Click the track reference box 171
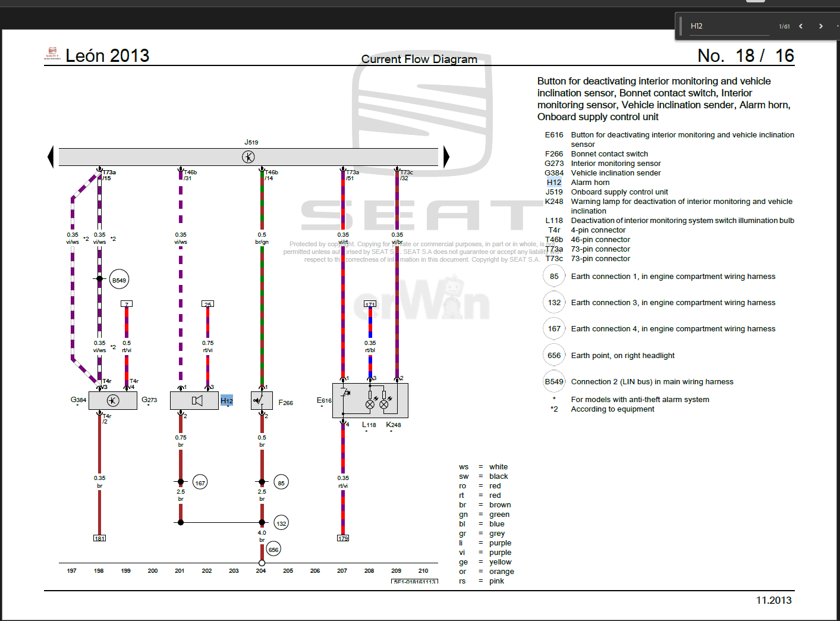Screen dimensions: 840x621 (x=370, y=304)
